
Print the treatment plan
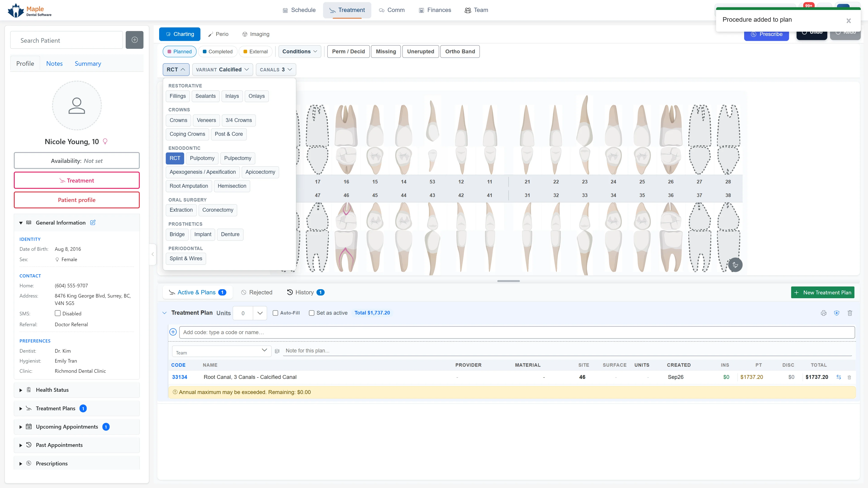point(823,313)
